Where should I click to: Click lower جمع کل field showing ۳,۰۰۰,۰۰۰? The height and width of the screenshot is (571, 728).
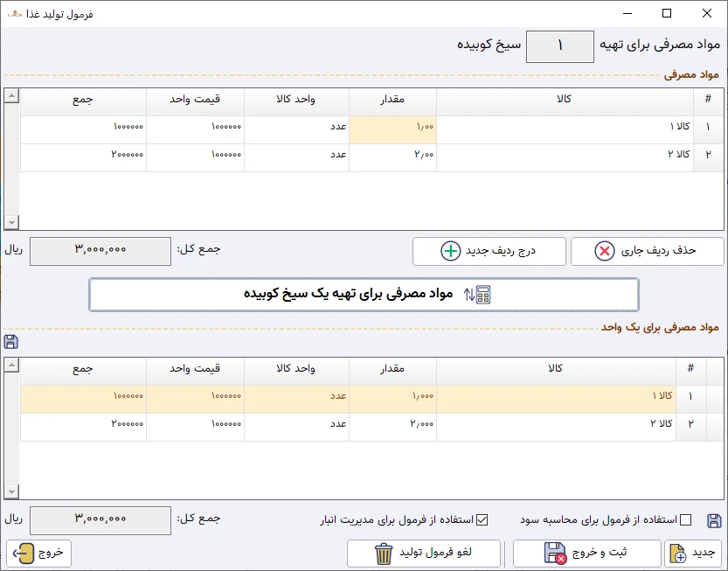(x=101, y=520)
